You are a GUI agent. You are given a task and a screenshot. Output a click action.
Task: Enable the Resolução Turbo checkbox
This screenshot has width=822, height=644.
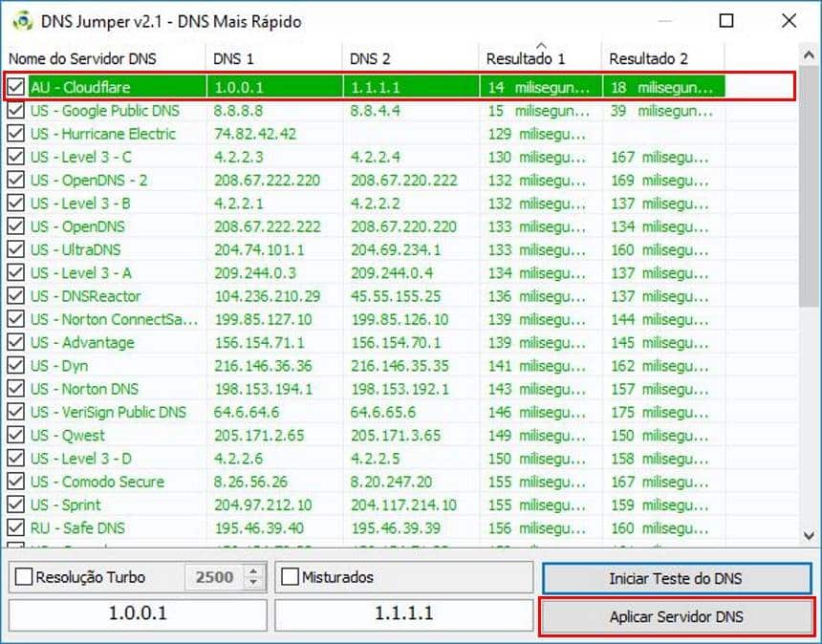(x=24, y=577)
